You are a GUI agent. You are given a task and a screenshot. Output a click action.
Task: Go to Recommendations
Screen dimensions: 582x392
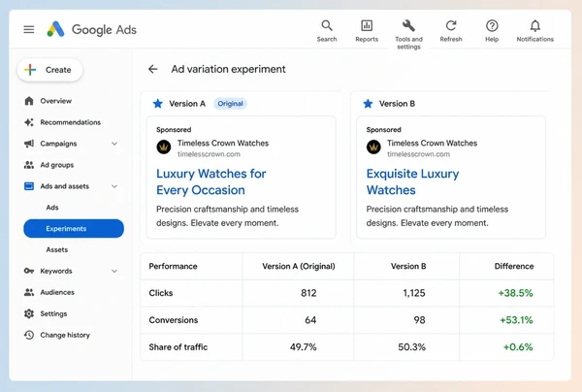point(71,122)
